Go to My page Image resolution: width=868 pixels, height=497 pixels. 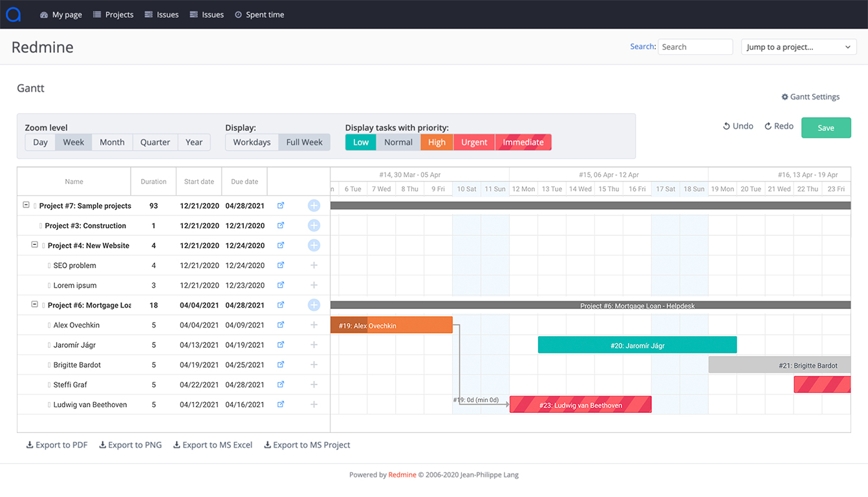(x=61, y=14)
